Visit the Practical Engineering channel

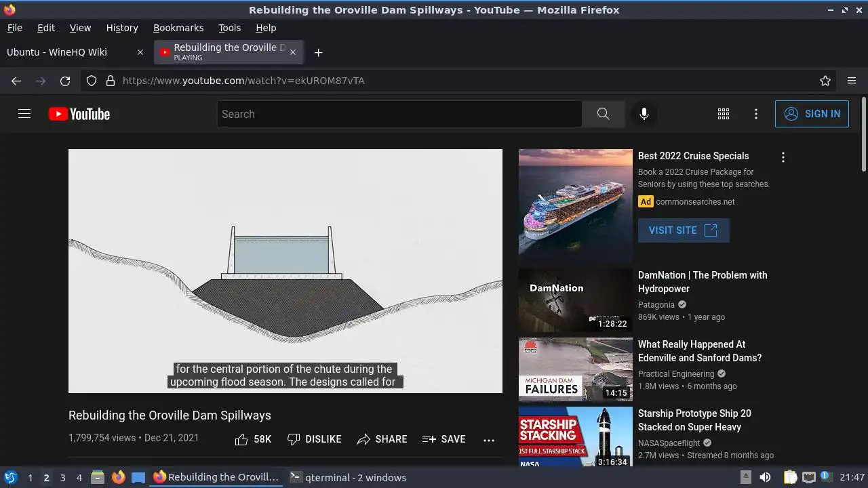pos(676,374)
